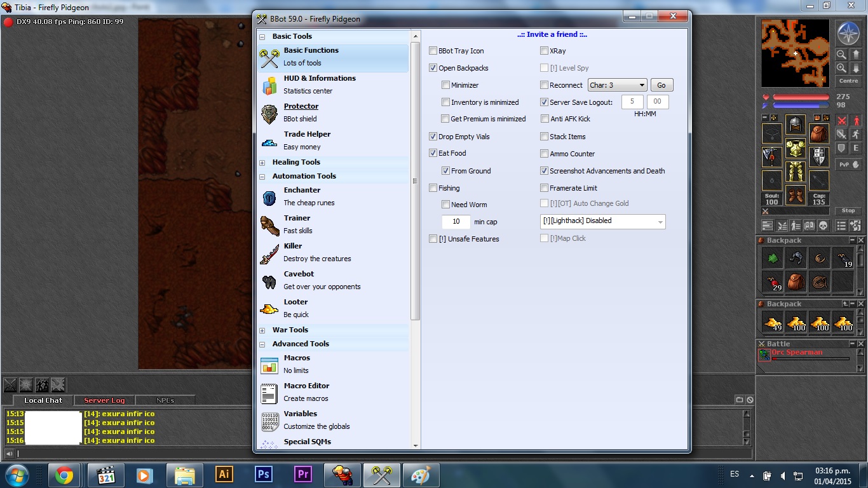Image resolution: width=868 pixels, height=488 pixels.
Task: Toggle the Anti AFK Kick checkbox
Action: point(545,119)
